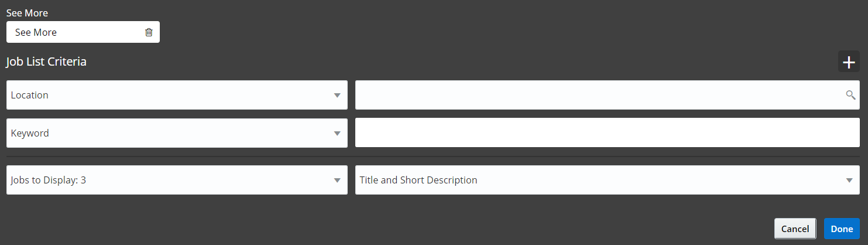The width and height of the screenshot is (868, 245).
Task: Expand the Jobs to Display: 3 dropdown
Action: (x=176, y=180)
